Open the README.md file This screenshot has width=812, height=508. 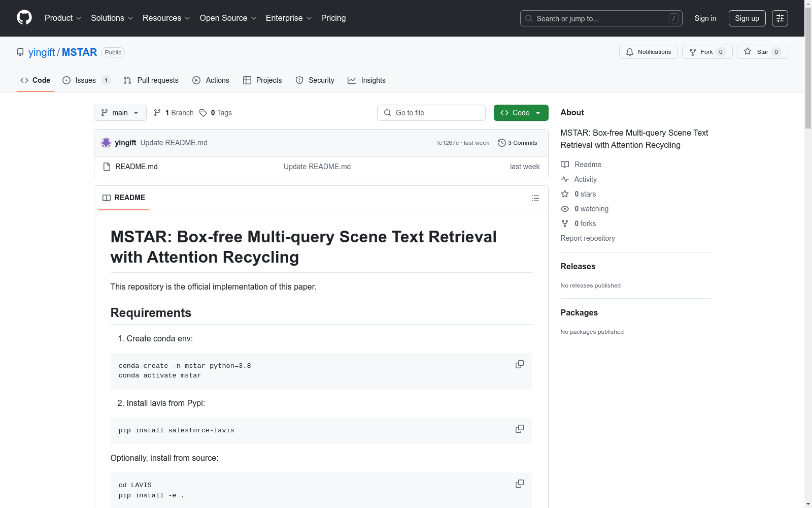(137, 167)
